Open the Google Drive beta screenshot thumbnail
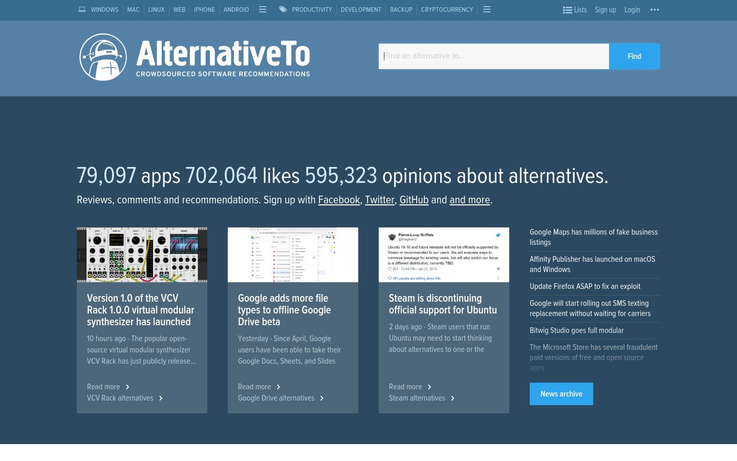The height and width of the screenshot is (461, 737). coord(293,255)
